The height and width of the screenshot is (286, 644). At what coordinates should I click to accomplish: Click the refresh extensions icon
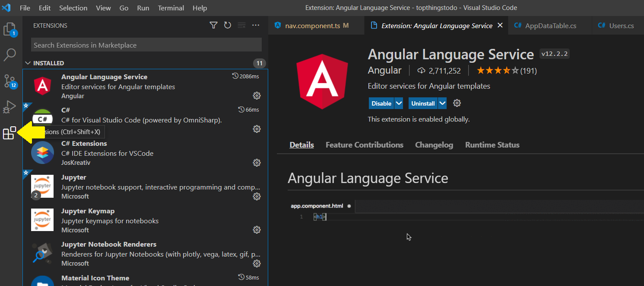(x=228, y=26)
